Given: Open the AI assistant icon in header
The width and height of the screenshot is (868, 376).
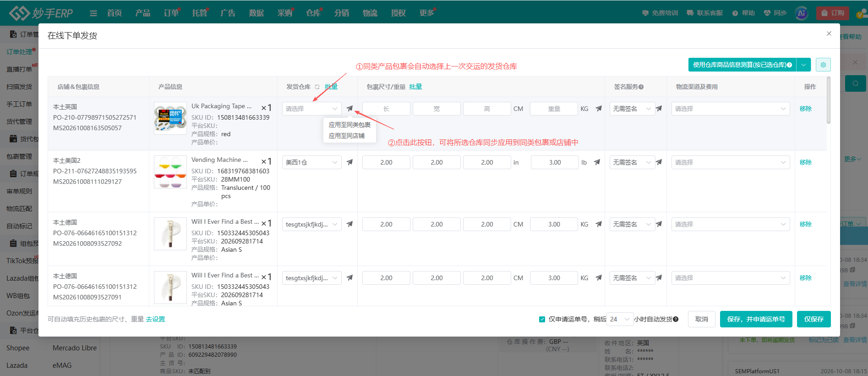Looking at the screenshot, I should 802,13.
